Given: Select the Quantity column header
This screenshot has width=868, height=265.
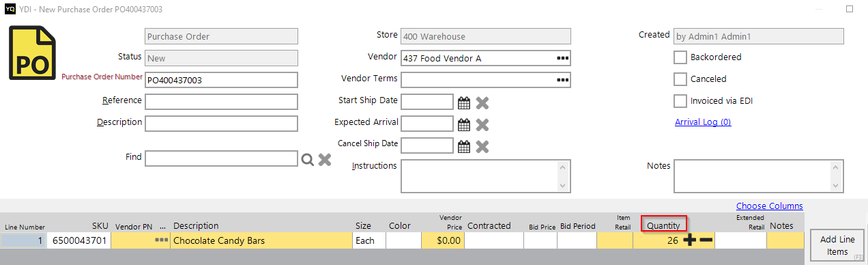Looking at the screenshot, I should tap(664, 225).
